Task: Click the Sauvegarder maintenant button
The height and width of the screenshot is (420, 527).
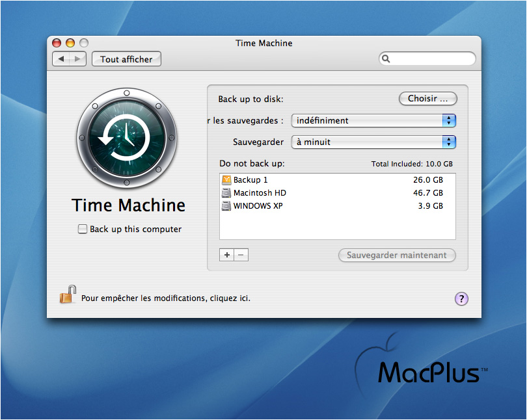Action: click(397, 255)
